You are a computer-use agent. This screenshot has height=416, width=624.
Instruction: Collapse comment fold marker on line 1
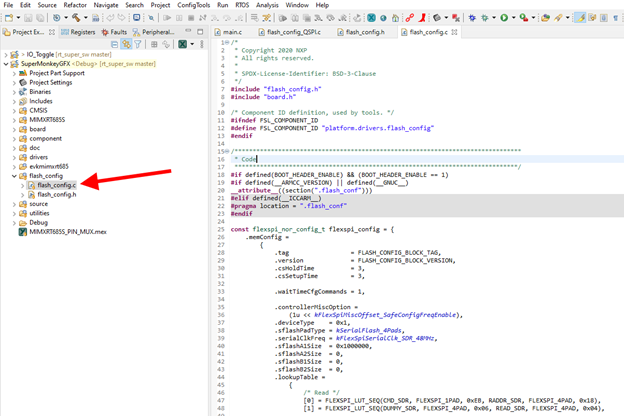pyautogui.click(x=227, y=43)
